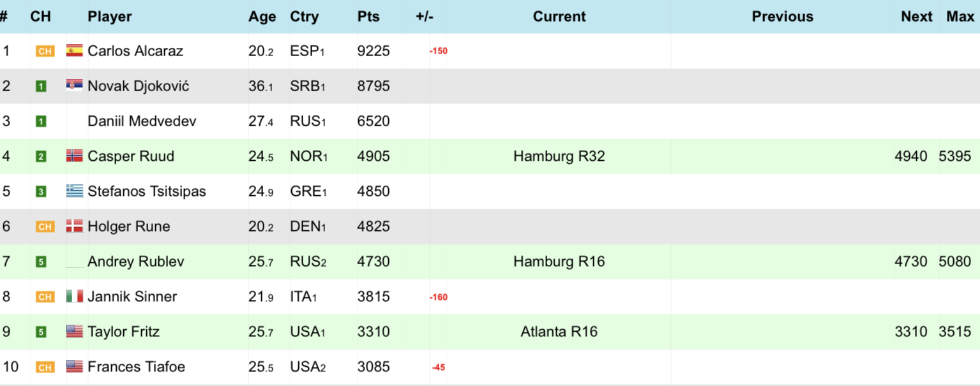Open Carlos Alcaraz player link

click(135, 51)
